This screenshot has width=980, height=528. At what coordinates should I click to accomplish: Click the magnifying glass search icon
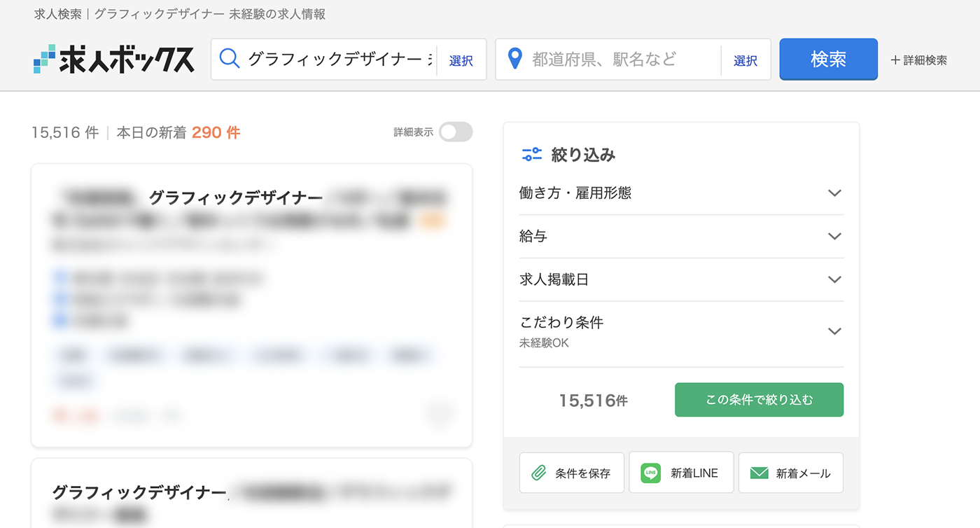(230, 58)
